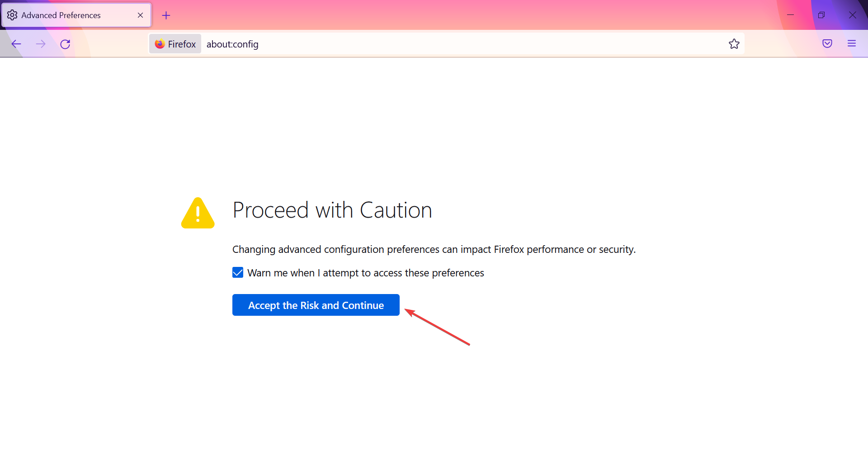Minimize the Firefox window
This screenshot has height=456, width=868.
tap(790, 15)
